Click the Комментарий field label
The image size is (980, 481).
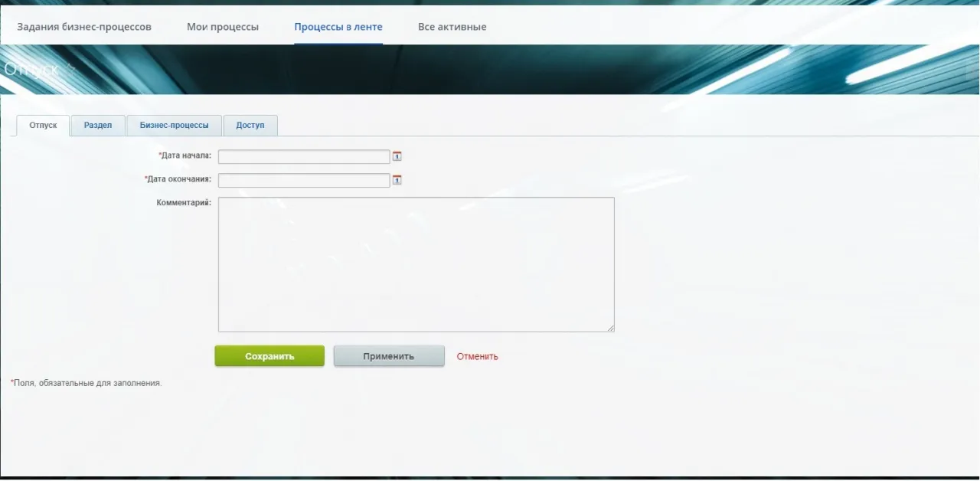184,203
